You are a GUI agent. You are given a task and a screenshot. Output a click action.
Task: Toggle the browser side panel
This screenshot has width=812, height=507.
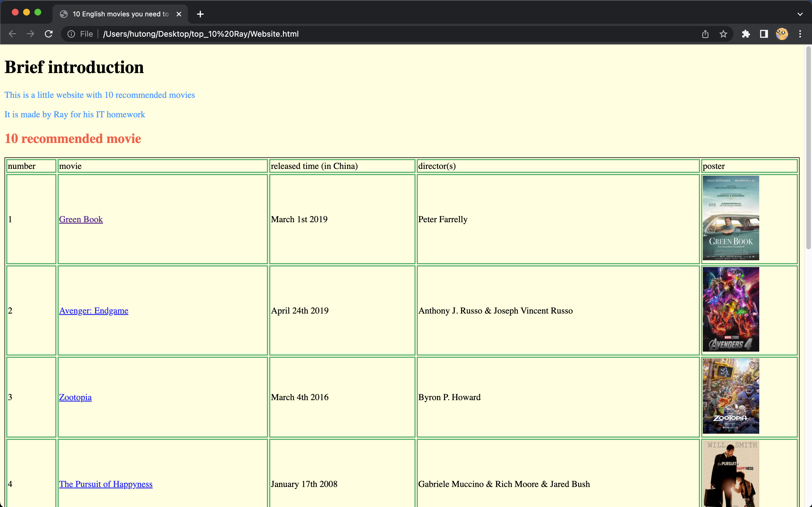pyautogui.click(x=764, y=34)
